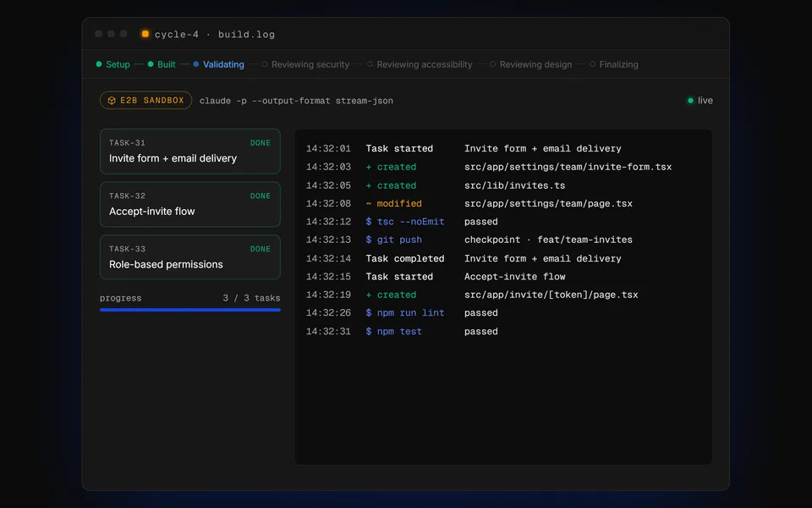This screenshot has width=812, height=508.
Task: Click the green live status dot
Action: pos(690,101)
